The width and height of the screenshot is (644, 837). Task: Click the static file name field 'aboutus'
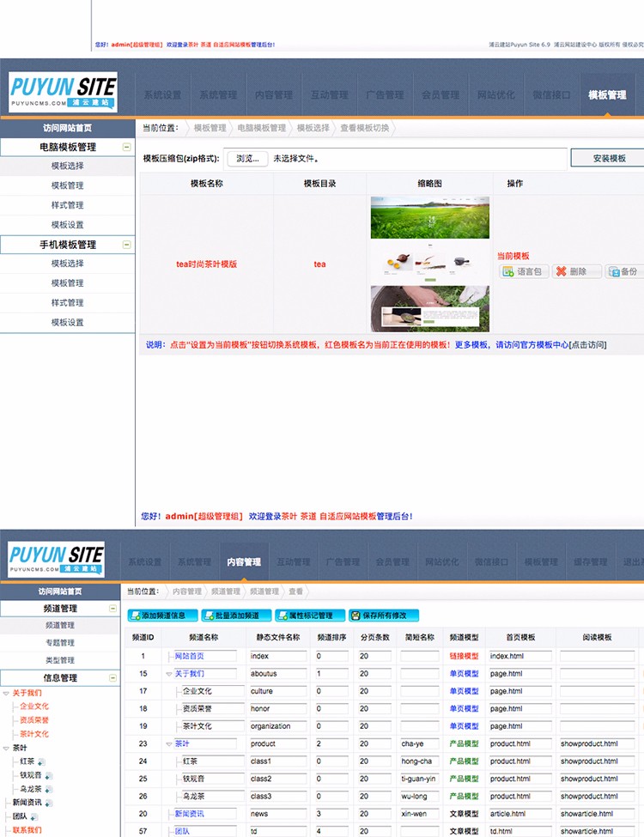pyautogui.click(x=278, y=674)
